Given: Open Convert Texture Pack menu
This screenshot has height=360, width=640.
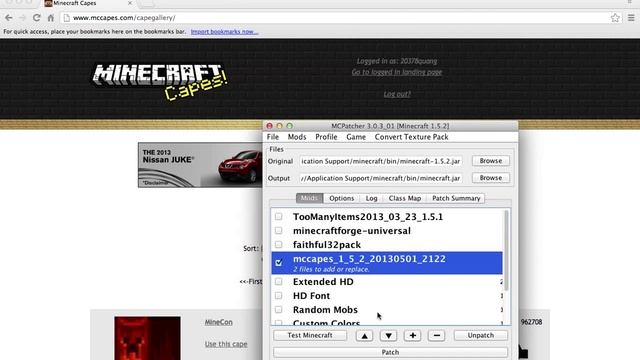Looking at the screenshot, I should (x=411, y=137).
